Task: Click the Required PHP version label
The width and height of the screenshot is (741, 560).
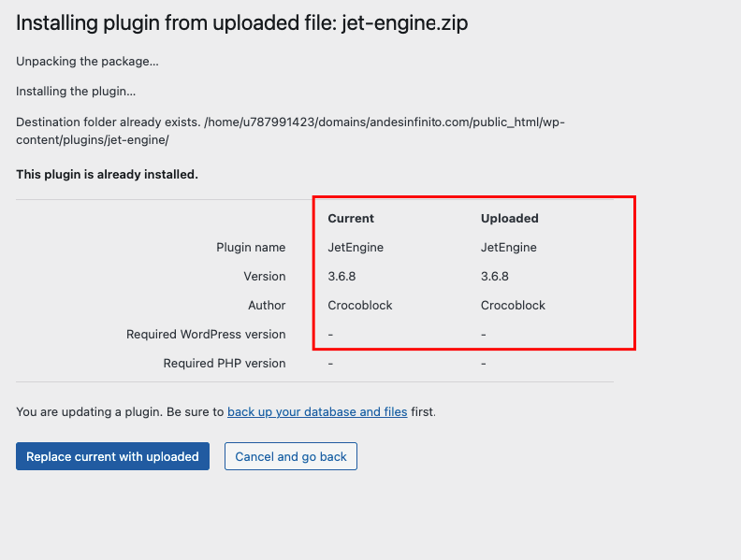Action: (x=224, y=363)
